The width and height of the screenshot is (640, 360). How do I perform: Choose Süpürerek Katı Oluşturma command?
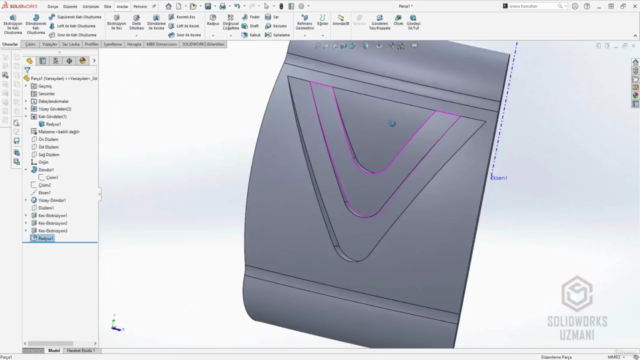[x=75, y=17]
